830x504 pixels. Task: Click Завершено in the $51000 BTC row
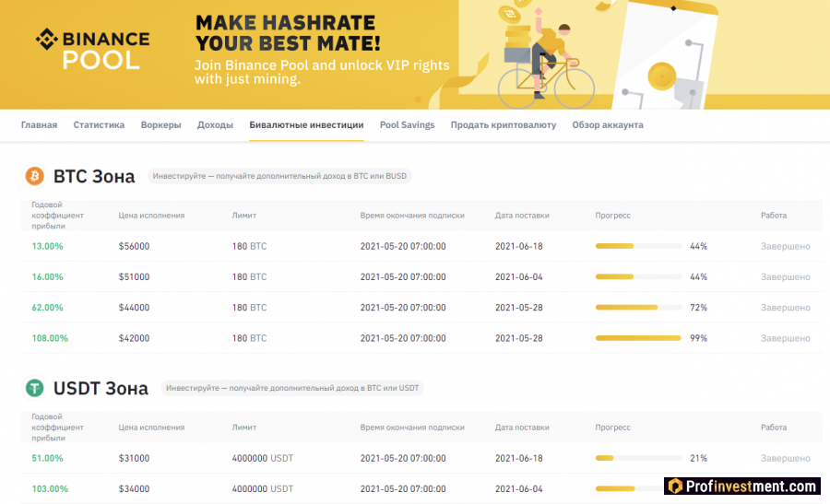click(786, 276)
